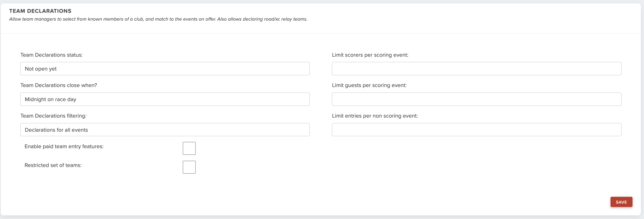This screenshot has height=219, width=644.
Task: Focus the Limit scorers per scoring event field
Action: [476, 69]
